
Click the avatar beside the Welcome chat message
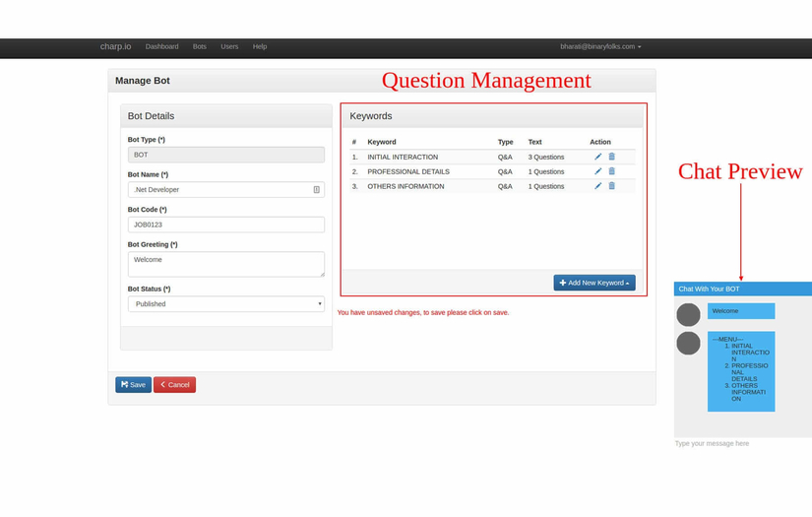click(688, 314)
